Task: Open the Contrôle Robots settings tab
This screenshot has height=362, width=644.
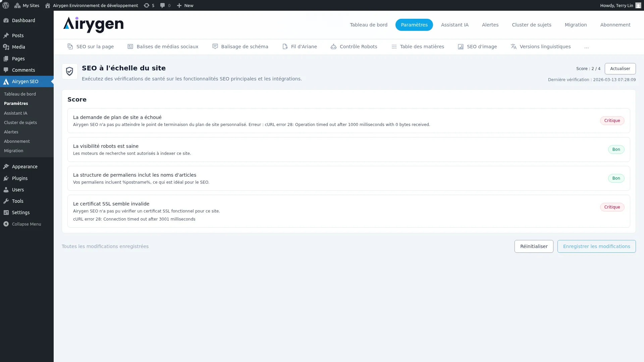Action: point(354,47)
